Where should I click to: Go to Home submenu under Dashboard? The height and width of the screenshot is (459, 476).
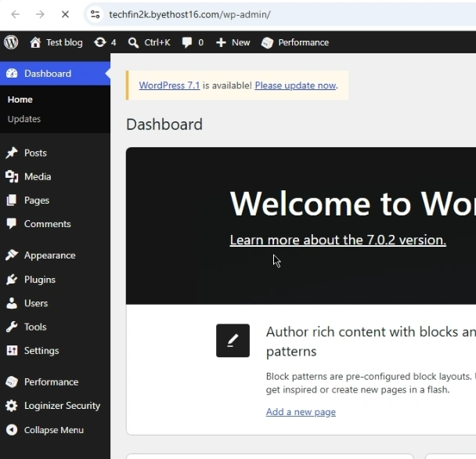20,99
